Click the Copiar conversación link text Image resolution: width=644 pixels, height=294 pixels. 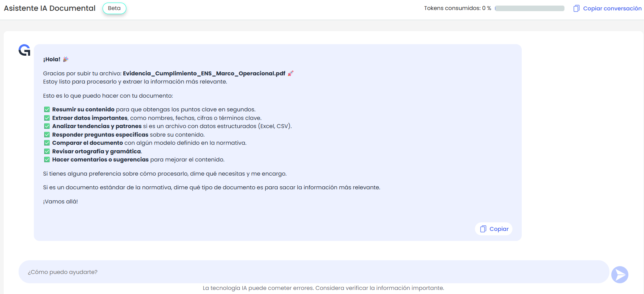tap(612, 9)
